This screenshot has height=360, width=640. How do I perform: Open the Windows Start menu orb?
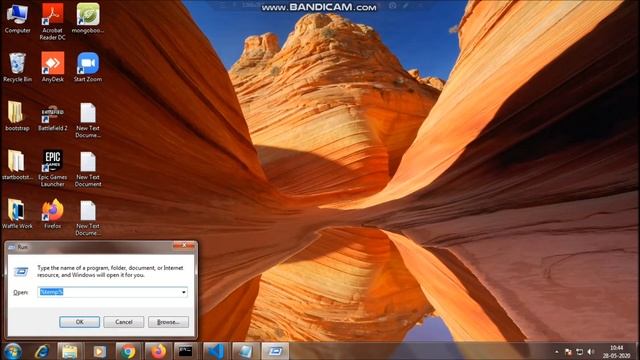point(13,351)
